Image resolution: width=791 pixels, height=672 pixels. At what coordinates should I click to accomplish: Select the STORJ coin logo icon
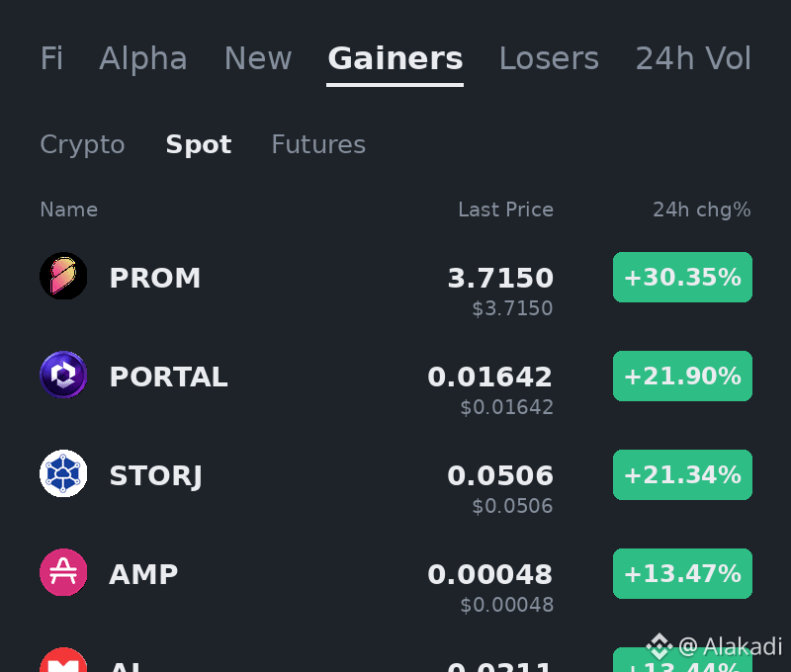coord(63,474)
